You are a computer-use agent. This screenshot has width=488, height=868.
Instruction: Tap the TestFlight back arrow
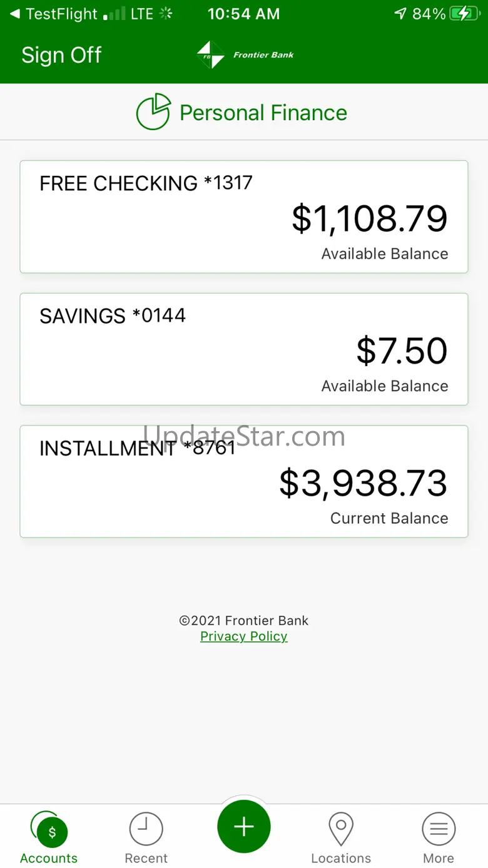[14, 14]
